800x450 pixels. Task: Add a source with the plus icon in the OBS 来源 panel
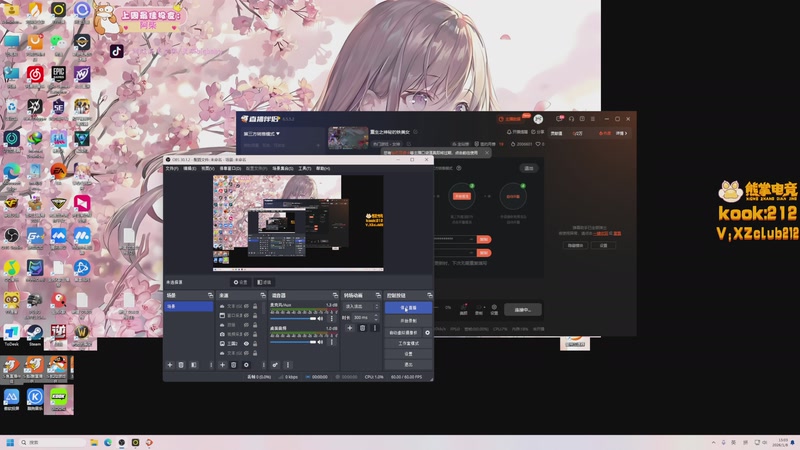(222, 365)
